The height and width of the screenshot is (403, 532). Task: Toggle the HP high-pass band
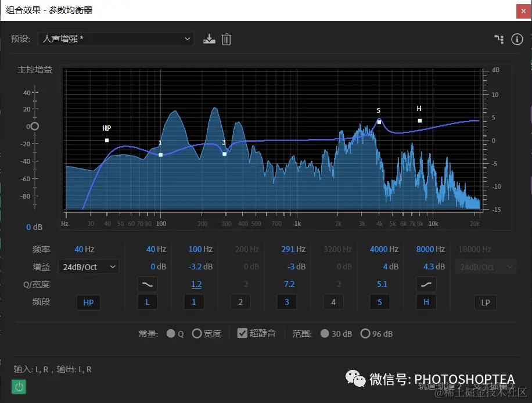point(88,302)
